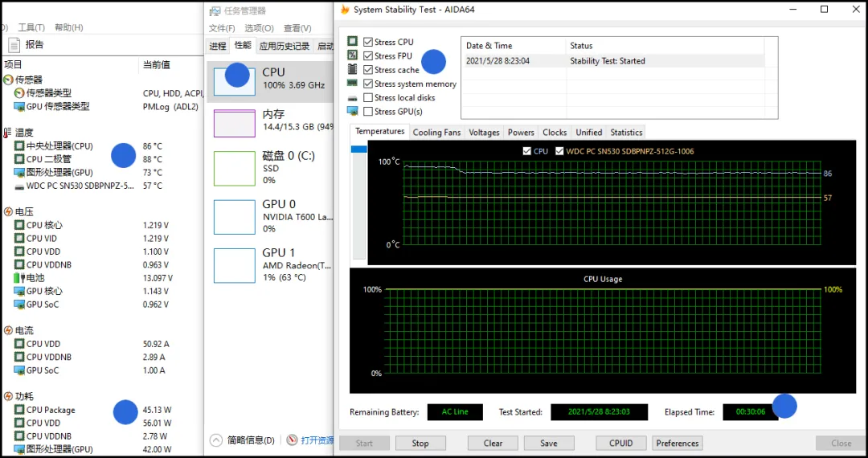Click the 电压 voltage category icon
The image size is (868, 458).
point(8,212)
